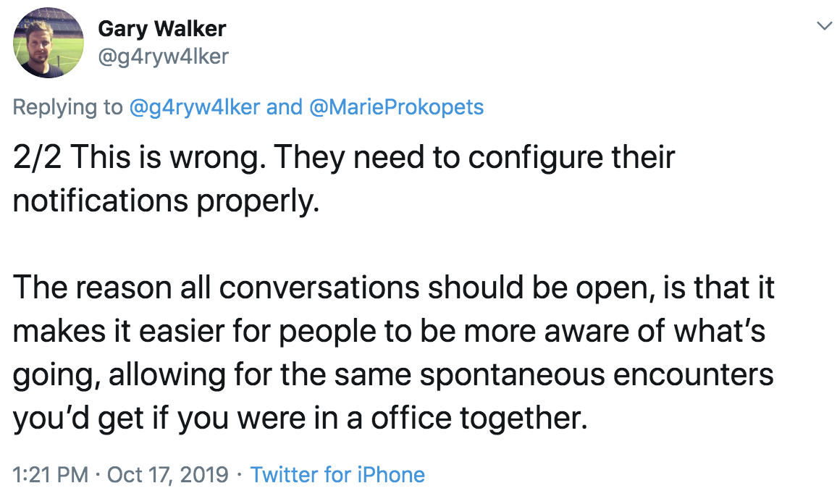Click the word 'spontaneous' in the tweet

point(513,375)
